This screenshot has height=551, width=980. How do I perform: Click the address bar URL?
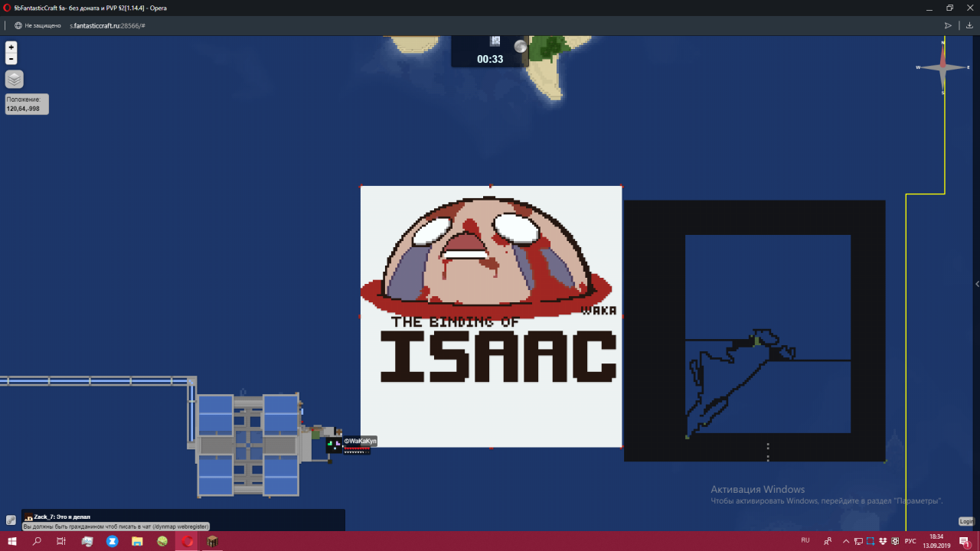click(x=107, y=25)
